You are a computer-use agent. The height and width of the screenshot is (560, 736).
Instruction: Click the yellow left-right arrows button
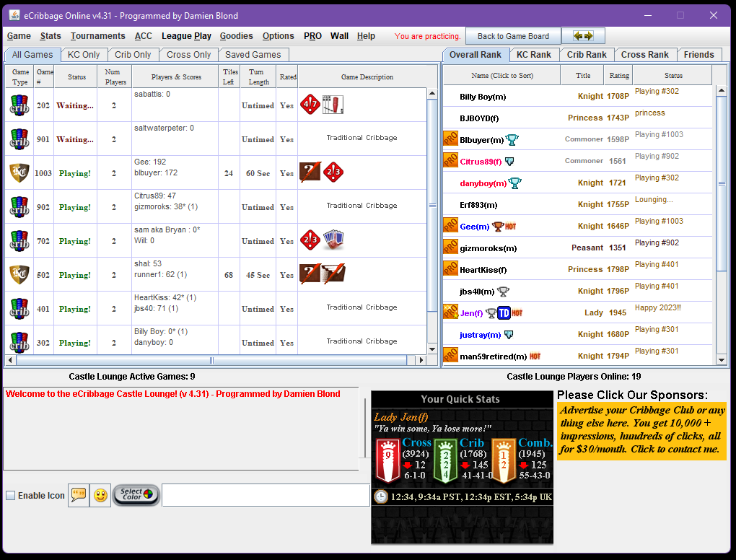pyautogui.click(x=583, y=36)
